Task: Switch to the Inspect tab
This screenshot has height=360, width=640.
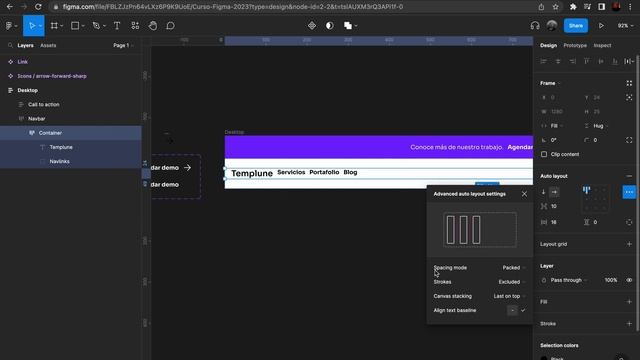Action: click(x=602, y=45)
